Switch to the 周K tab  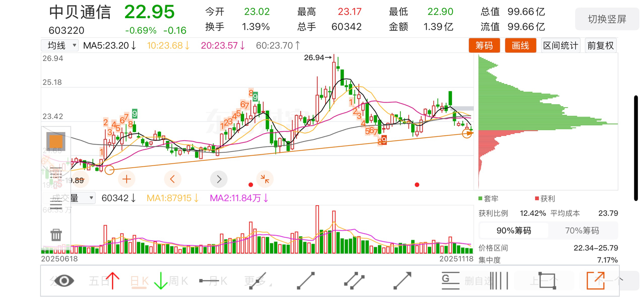[179, 281]
